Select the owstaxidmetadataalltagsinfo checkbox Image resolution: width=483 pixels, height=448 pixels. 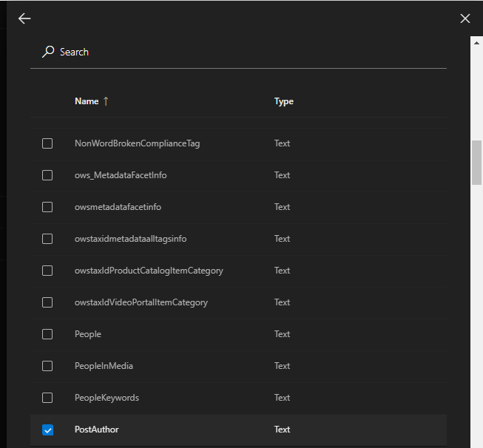pos(47,239)
